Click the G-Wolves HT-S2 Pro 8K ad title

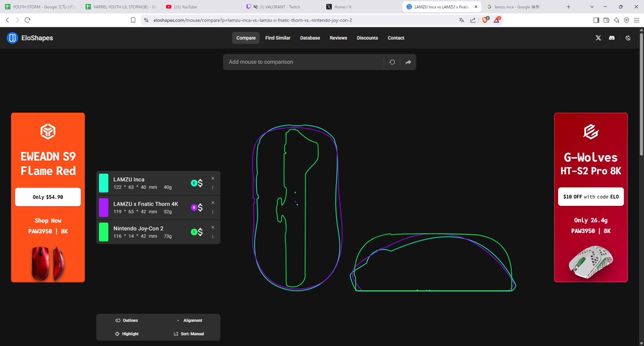click(591, 164)
